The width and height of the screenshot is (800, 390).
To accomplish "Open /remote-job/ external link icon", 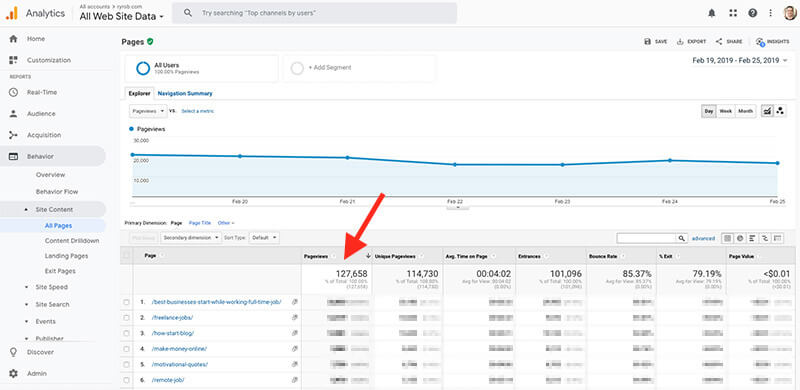I will (294, 380).
